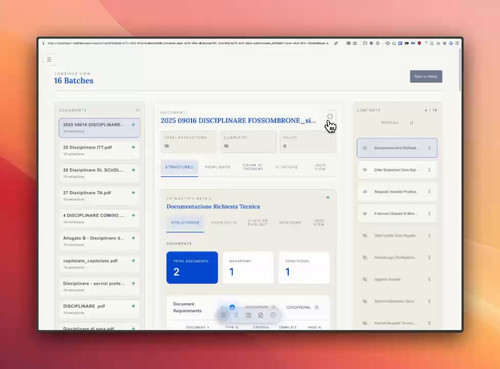Select the 2025 09016 DISCIPLINARE... document
Viewport: 500px width, 369px height.
tap(99, 128)
